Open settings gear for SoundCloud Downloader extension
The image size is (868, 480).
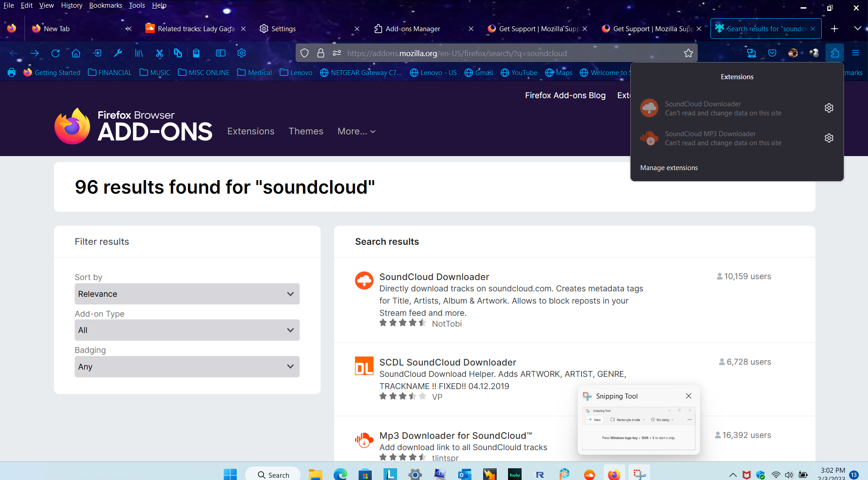click(829, 108)
